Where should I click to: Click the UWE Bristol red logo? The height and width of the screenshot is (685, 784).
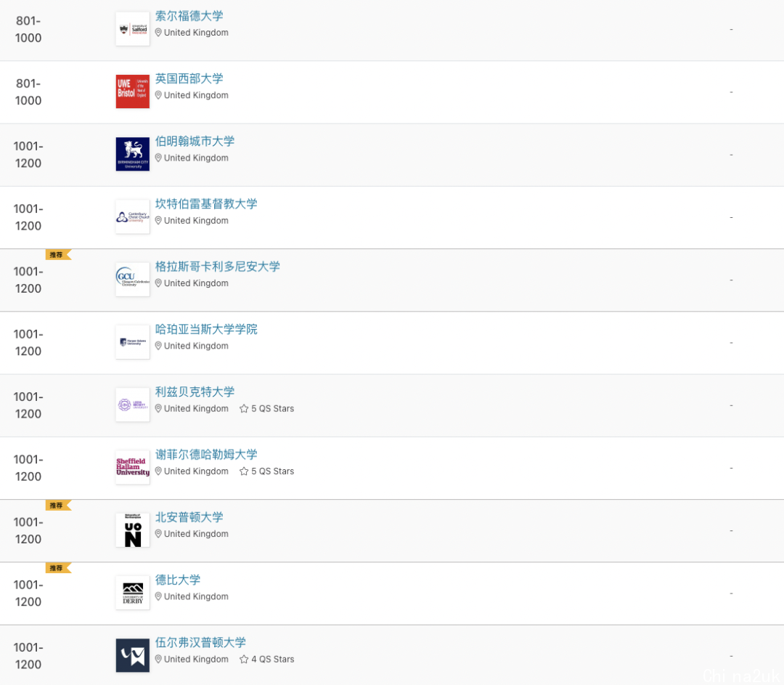(x=133, y=92)
